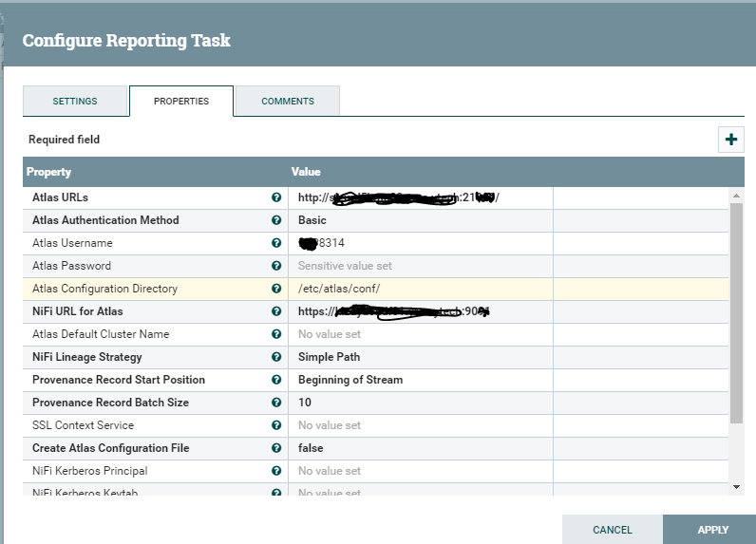Click help icon for NiFi Lineage Strategy
Image resolution: width=756 pixels, height=544 pixels.
276,357
